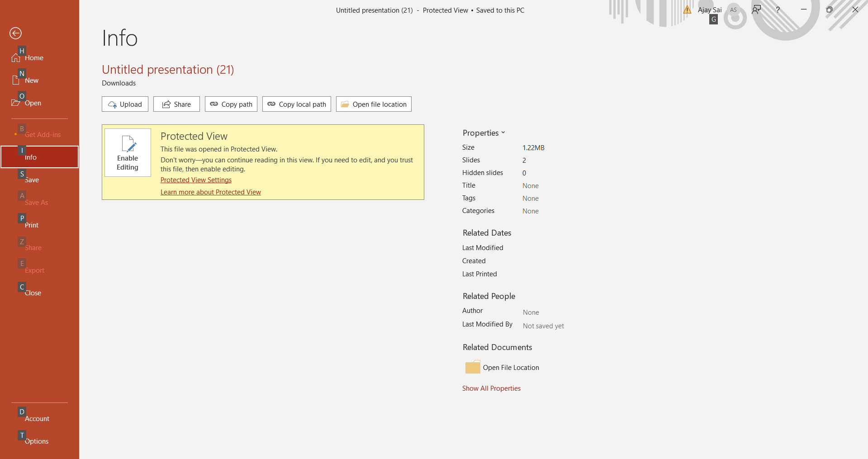Click the Downloads location text
The height and width of the screenshot is (459, 868).
[119, 83]
